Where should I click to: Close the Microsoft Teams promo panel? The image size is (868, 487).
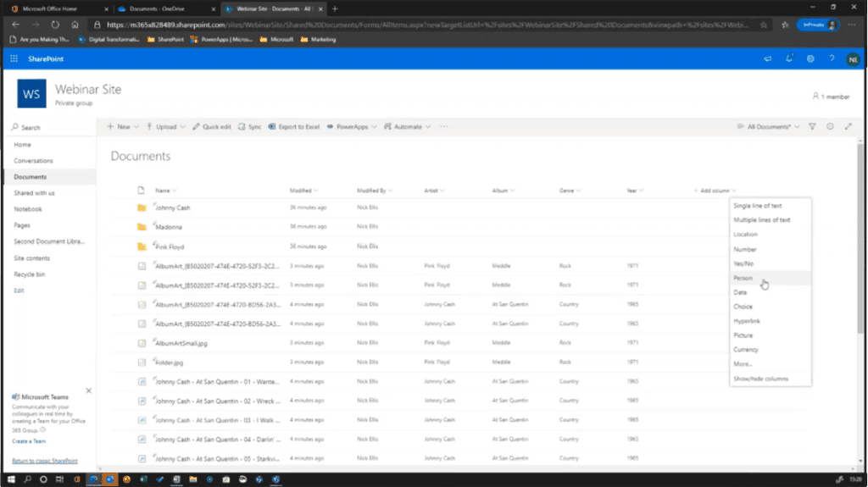89,390
